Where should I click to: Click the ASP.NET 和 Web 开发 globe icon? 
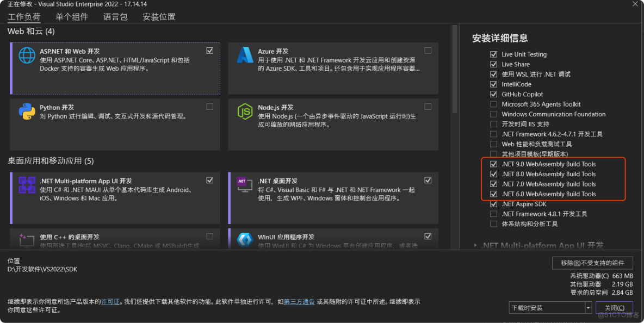[x=27, y=54]
